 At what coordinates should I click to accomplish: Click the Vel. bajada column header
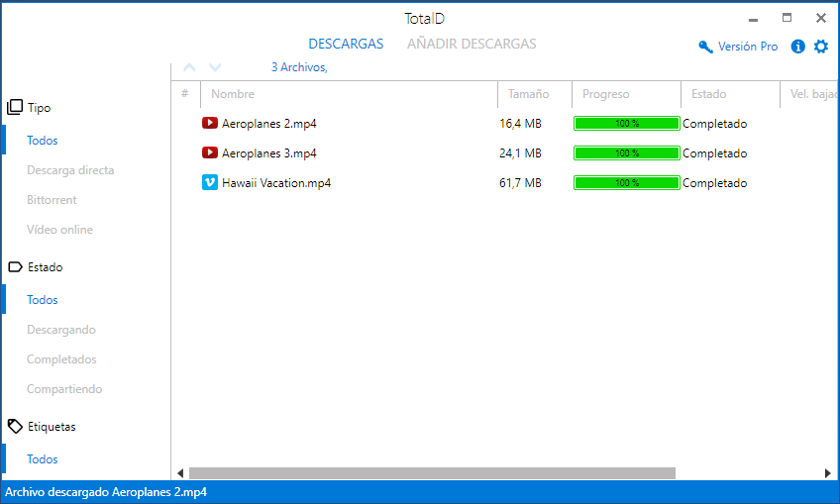[810, 94]
